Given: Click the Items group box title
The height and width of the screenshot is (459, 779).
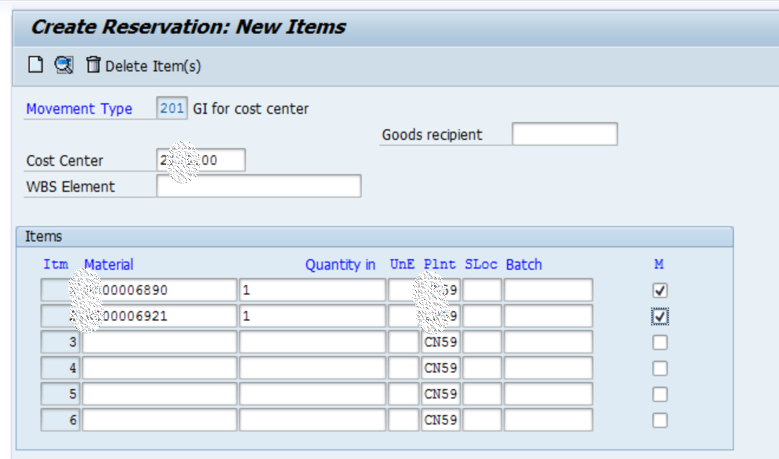Looking at the screenshot, I should point(44,236).
